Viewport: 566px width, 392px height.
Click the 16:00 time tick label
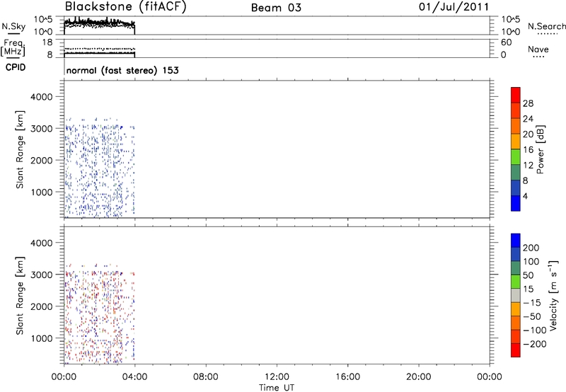pyautogui.click(x=347, y=377)
